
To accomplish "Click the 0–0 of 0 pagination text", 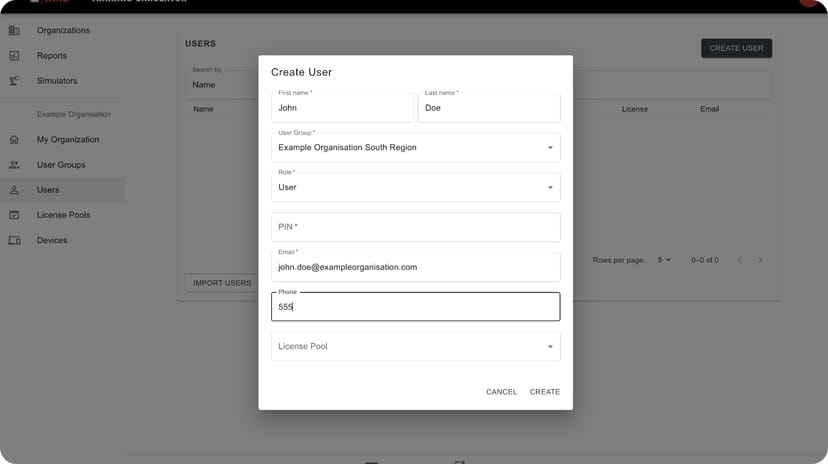I will coord(704,260).
